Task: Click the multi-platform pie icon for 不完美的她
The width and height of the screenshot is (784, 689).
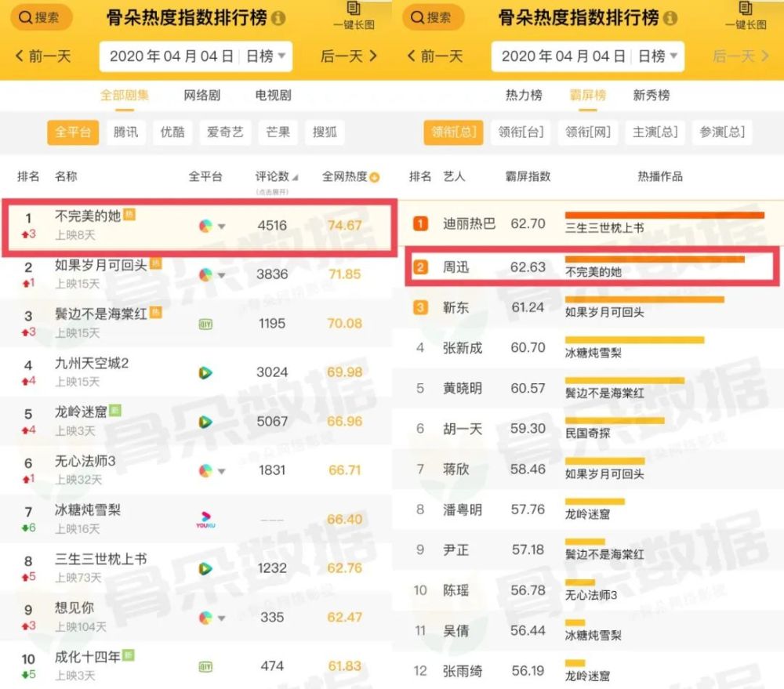Action: click(x=205, y=226)
